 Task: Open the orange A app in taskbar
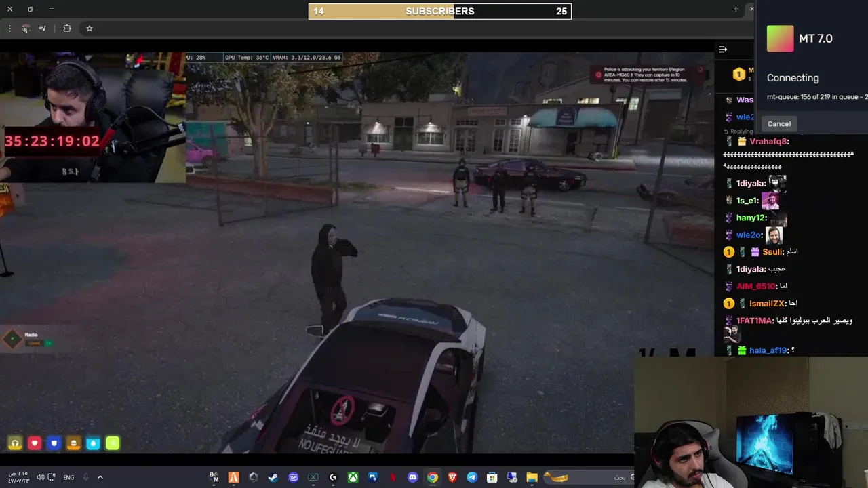click(x=233, y=477)
